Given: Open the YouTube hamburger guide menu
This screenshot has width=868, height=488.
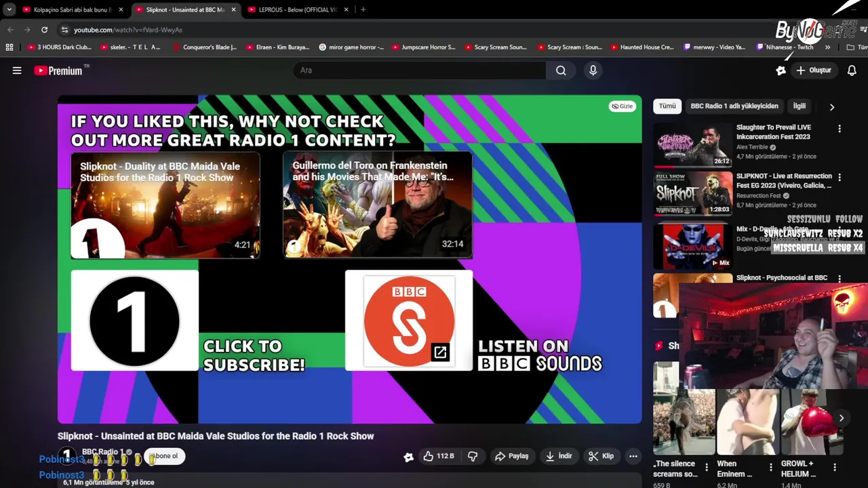Looking at the screenshot, I should coord(17,70).
